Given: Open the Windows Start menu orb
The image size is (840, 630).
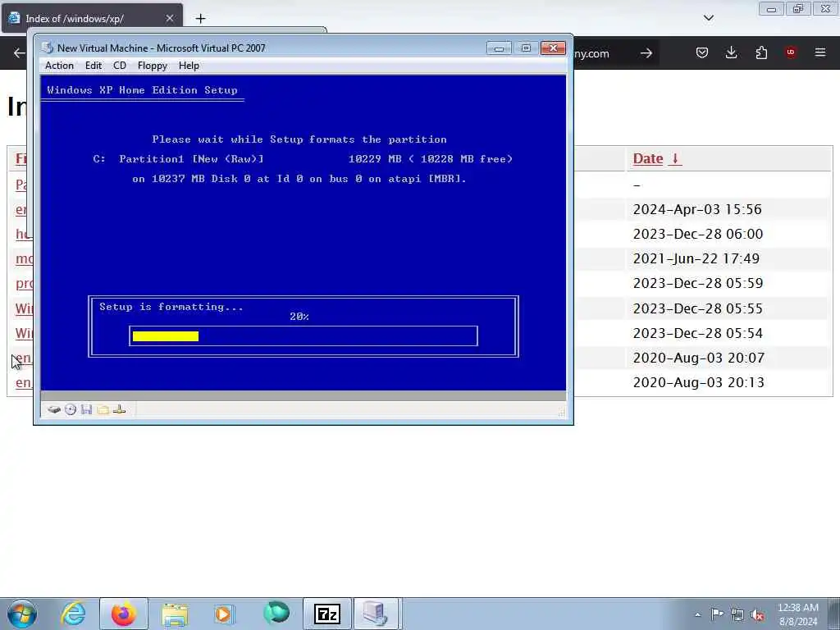Looking at the screenshot, I should click(x=22, y=614).
